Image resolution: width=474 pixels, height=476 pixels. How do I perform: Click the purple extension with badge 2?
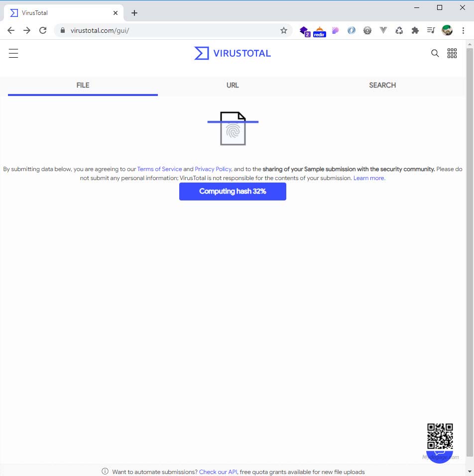tap(304, 31)
